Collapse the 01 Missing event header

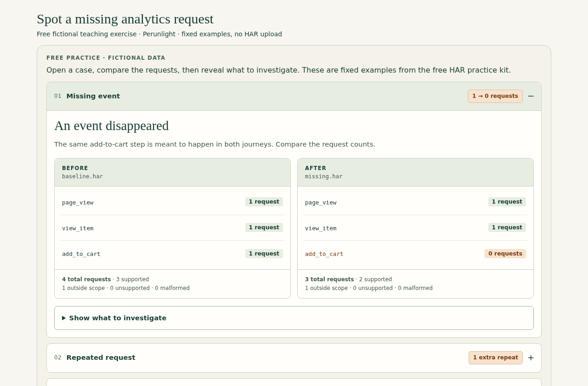point(294,96)
